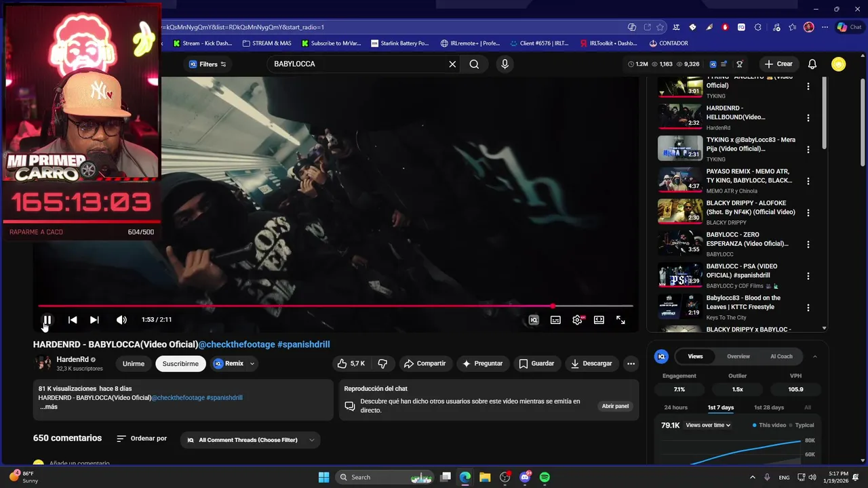Expand description with ...más
Image resolution: width=868 pixels, height=488 pixels.
click(x=48, y=407)
